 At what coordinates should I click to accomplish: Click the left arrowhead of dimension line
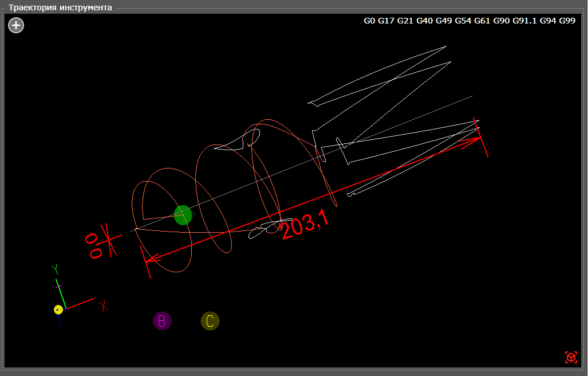(152, 259)
